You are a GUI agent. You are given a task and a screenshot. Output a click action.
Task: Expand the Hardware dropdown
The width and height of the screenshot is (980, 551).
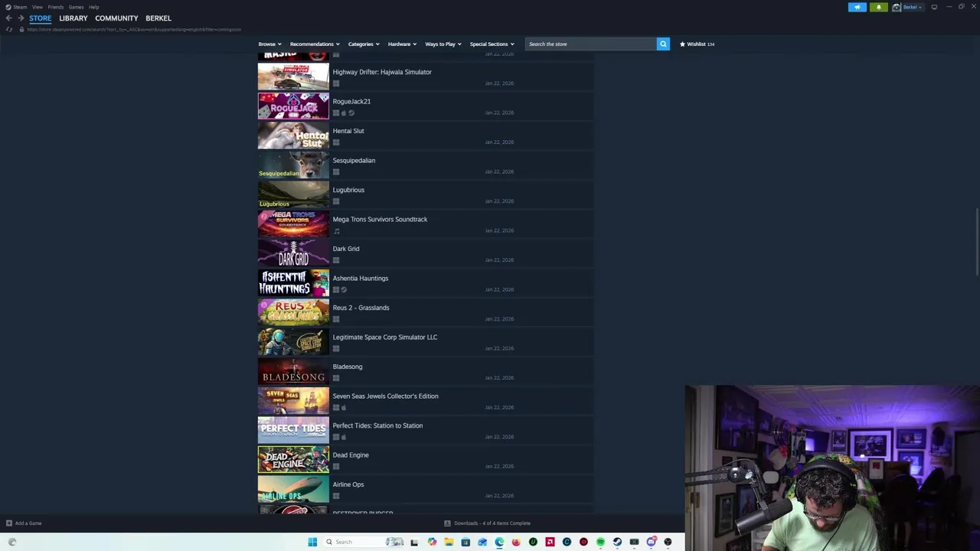[402, 44]
